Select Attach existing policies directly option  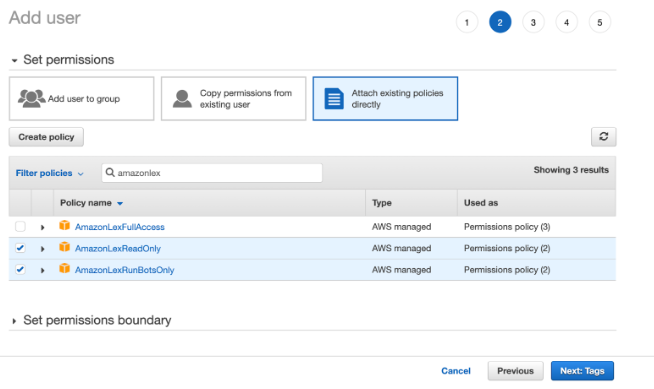coord(385,98)
